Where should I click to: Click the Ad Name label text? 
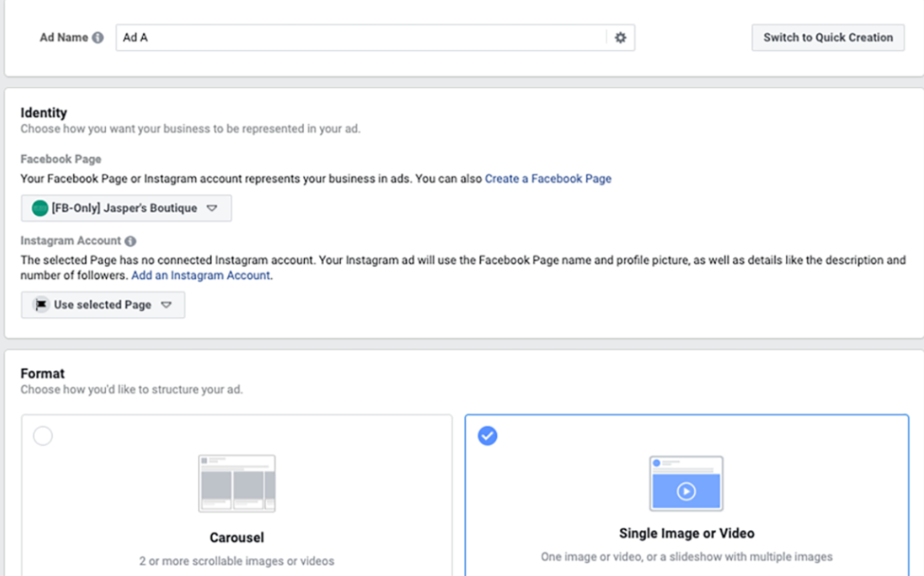click(64, 38)
